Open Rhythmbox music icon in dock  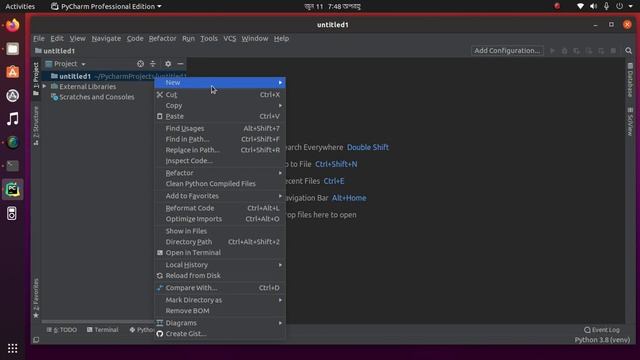[13, 119]
